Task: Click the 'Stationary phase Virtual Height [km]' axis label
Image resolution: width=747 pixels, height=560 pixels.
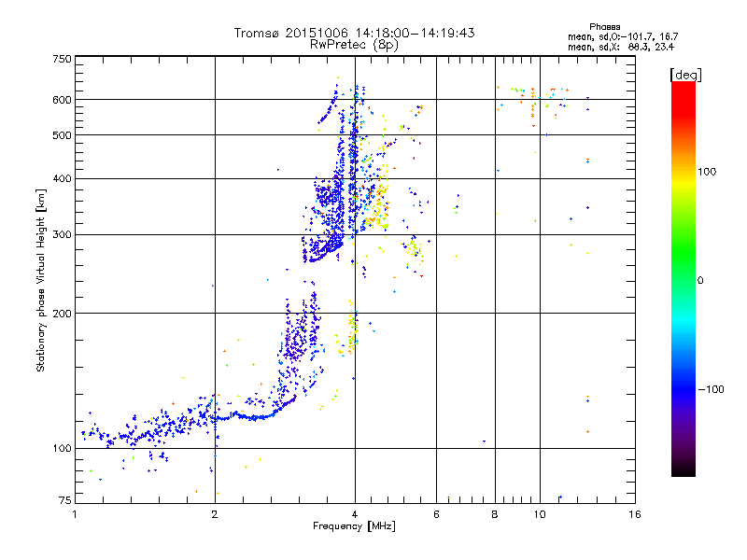Action: pos(40,281)
